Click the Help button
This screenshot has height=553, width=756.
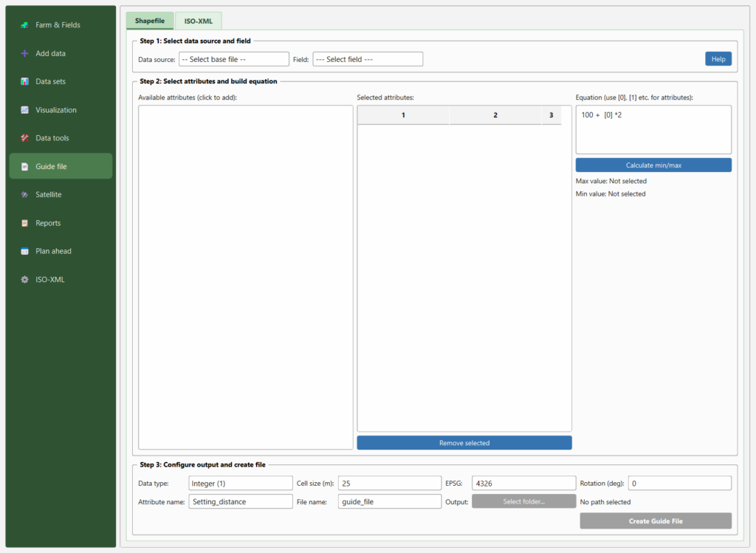718,59
